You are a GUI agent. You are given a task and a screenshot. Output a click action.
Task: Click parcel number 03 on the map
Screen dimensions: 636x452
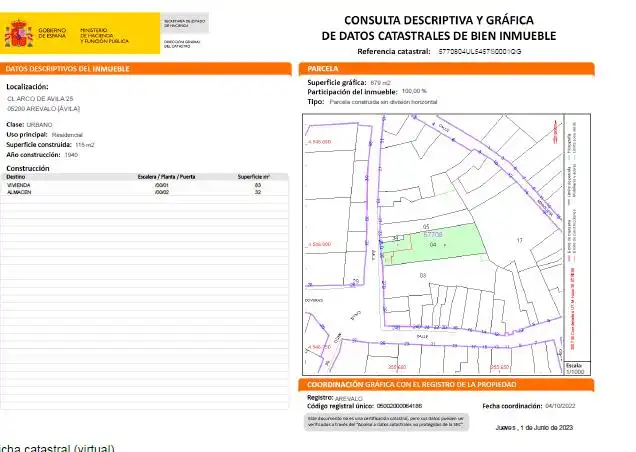click(x=423, y=276)
